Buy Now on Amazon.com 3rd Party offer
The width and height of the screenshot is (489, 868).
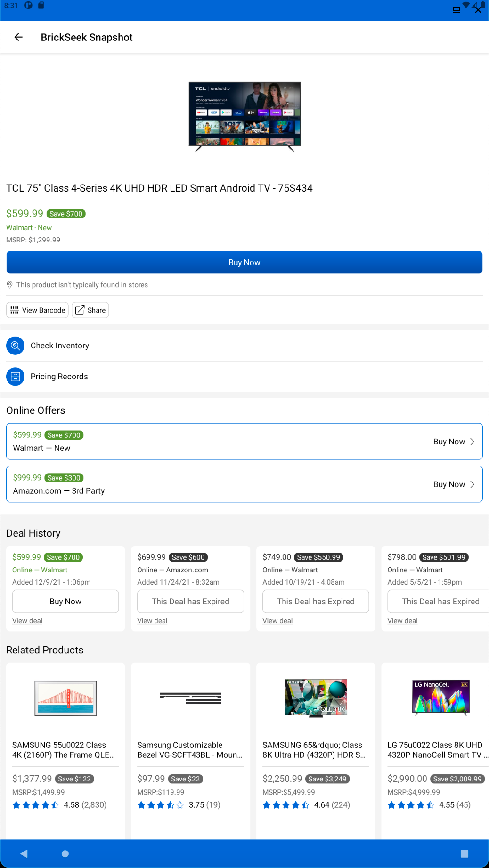coord(449,484)
